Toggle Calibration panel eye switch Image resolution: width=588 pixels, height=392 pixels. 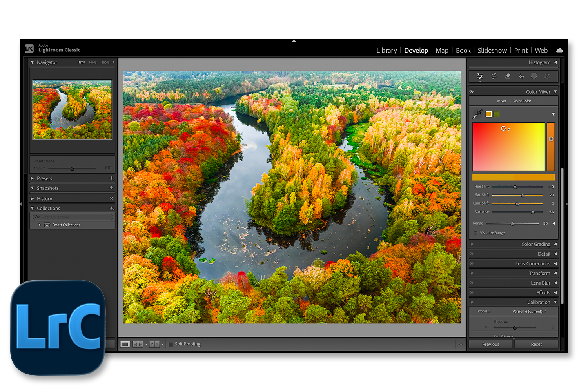pyautogui.click(x=472, y=302)
